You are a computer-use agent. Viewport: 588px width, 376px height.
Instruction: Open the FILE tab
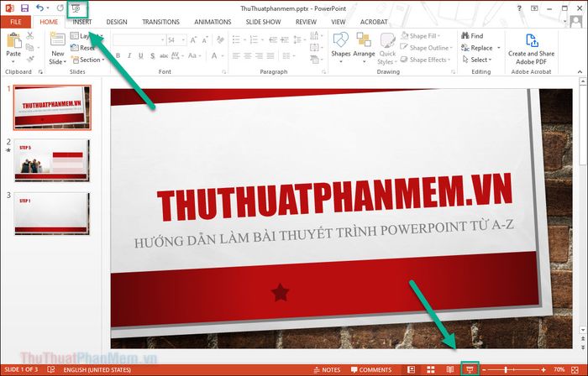[x=16, y=22]
